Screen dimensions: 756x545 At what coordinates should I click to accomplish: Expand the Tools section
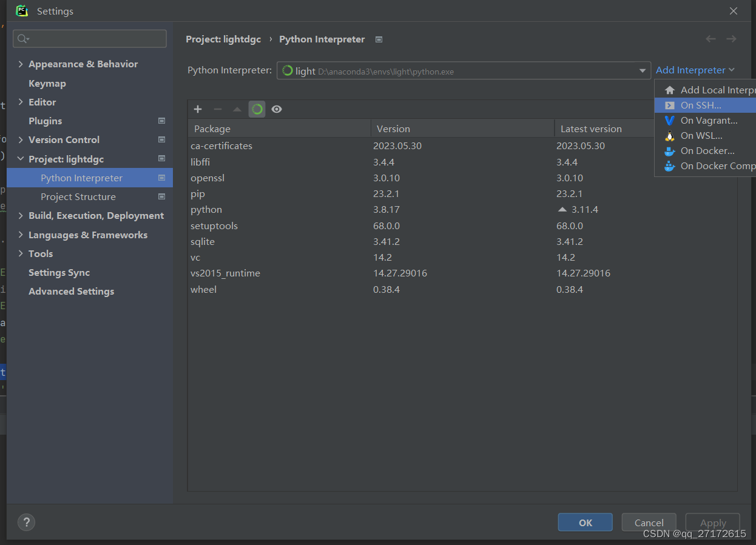coord(21,253)
